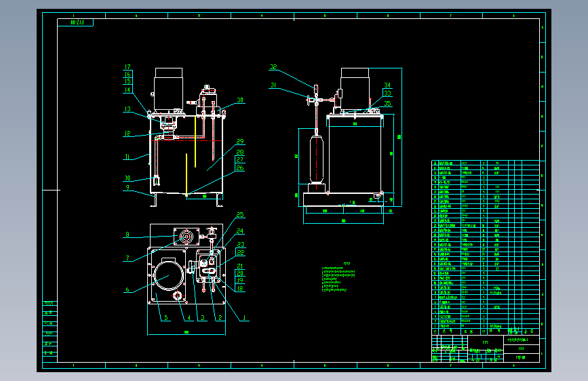588x381 pixels.
Task: Click callout number 33
Action: click(387, 94)
